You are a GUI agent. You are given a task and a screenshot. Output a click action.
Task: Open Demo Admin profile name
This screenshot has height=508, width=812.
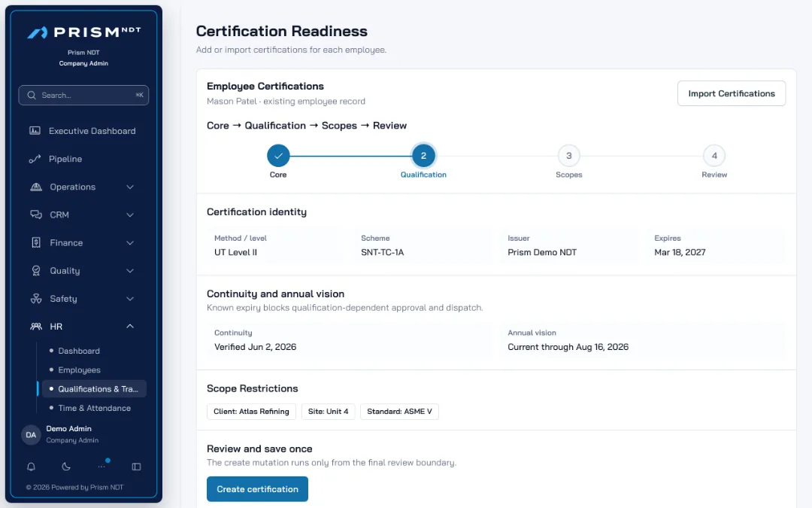[69, 429]
